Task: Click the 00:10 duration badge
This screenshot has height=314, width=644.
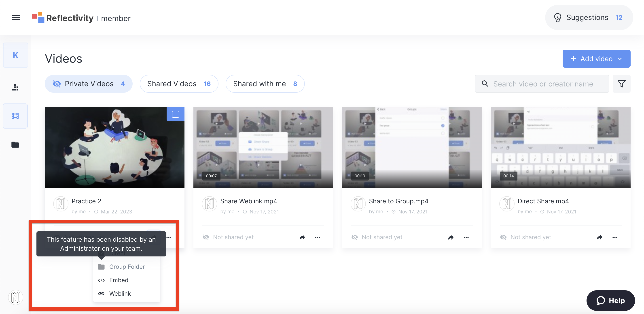Action: [360, 176]
